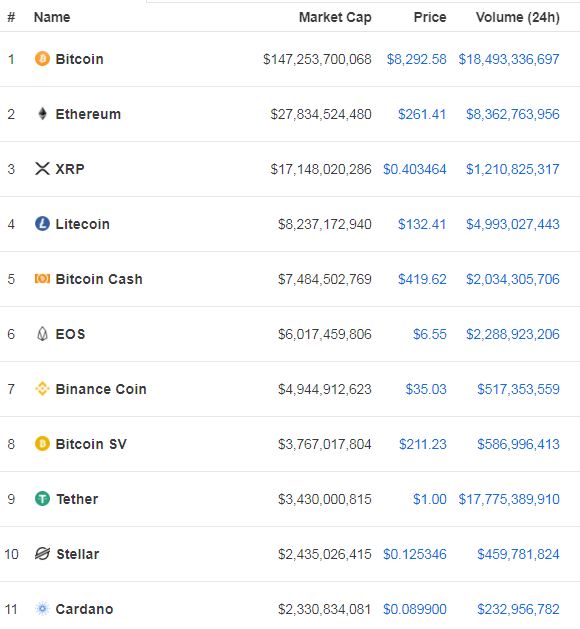Screen dimensions: 580x629
Task: Click the EOS logo icon
Action: (42, 334)
